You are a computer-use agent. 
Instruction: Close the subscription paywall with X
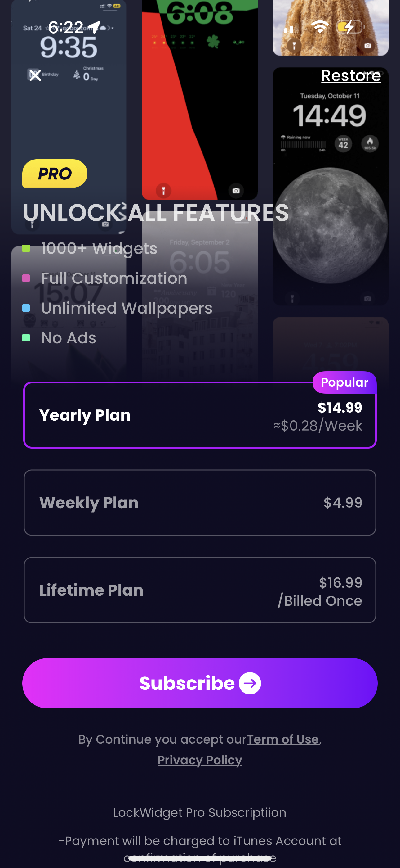click(x=35, y=75)
